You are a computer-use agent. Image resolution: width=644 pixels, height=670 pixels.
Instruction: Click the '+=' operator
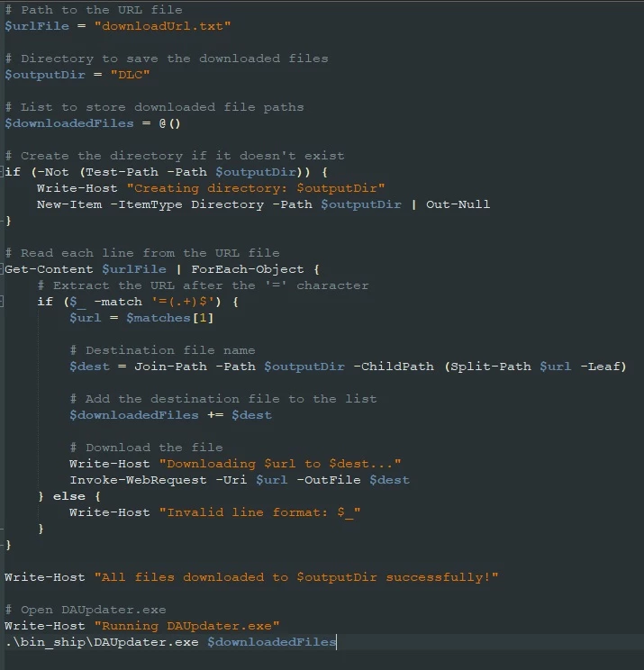point(215,416)
